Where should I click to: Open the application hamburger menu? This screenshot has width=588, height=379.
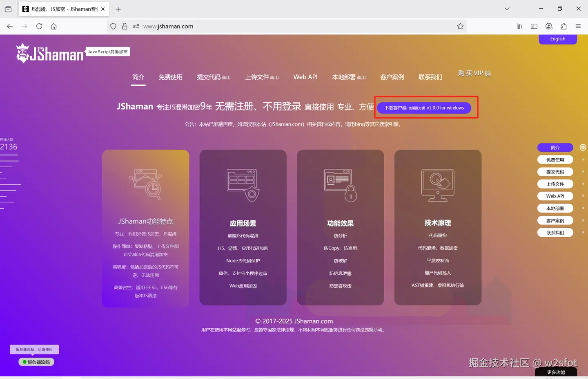pos(578,26)
